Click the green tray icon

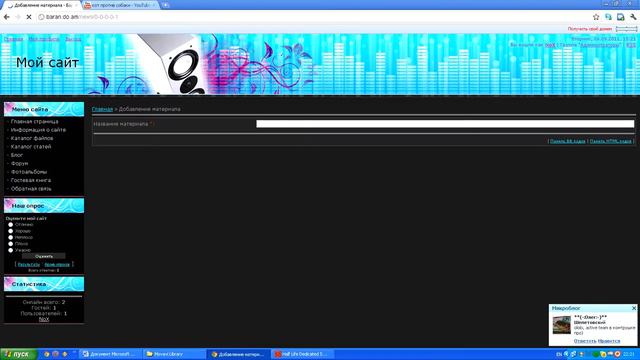(596, 354)
